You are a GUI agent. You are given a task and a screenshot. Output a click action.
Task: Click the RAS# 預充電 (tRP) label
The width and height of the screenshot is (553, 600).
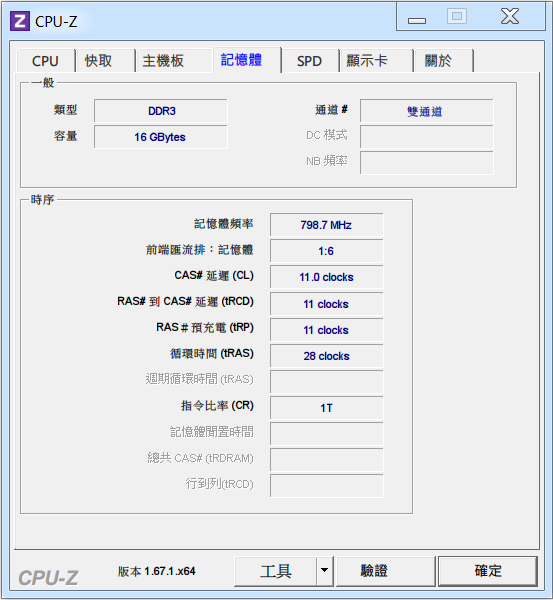(205, 328)
